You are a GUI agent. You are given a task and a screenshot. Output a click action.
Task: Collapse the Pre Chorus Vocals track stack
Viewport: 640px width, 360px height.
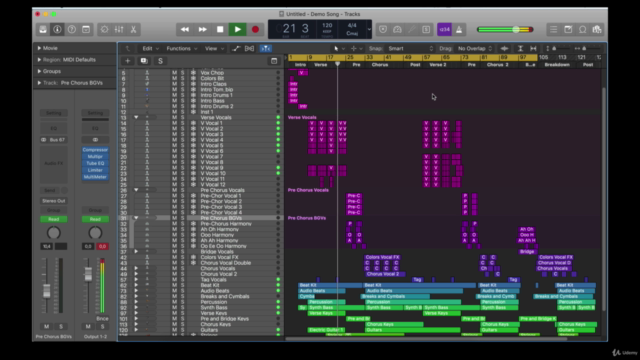[136, 190]
